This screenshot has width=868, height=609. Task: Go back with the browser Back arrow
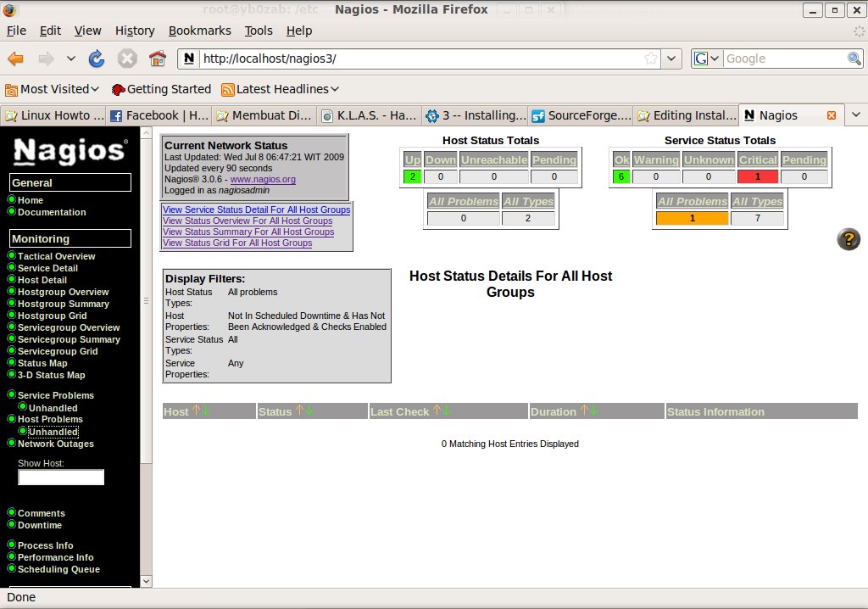15,59
